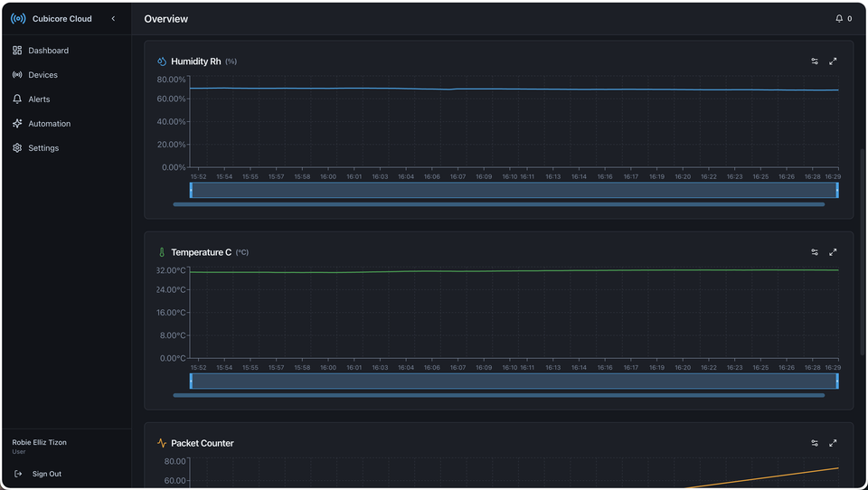Open notifications bell in top bar
868x490 pixels.
(839, 18)
